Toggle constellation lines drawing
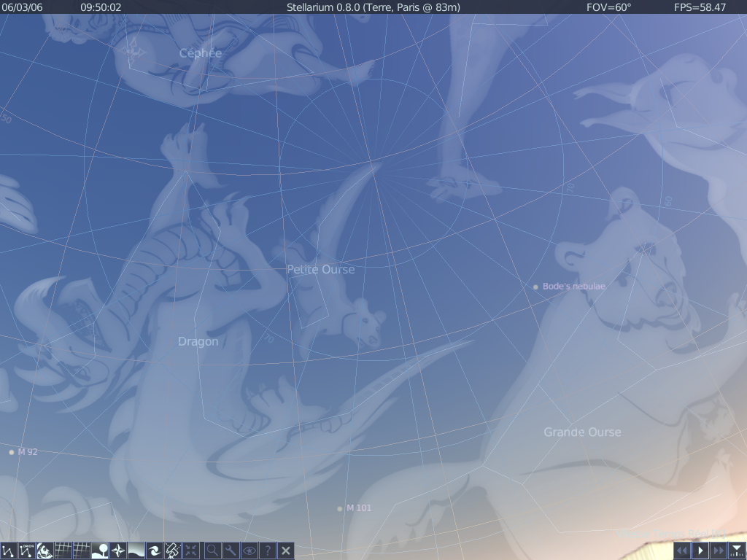 click(9, 551)
